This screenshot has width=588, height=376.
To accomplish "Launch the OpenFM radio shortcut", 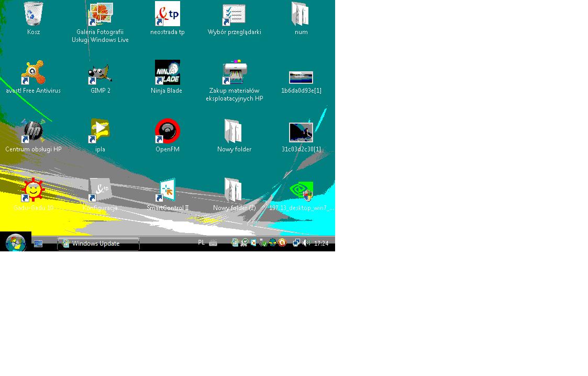I will point(167,131).
